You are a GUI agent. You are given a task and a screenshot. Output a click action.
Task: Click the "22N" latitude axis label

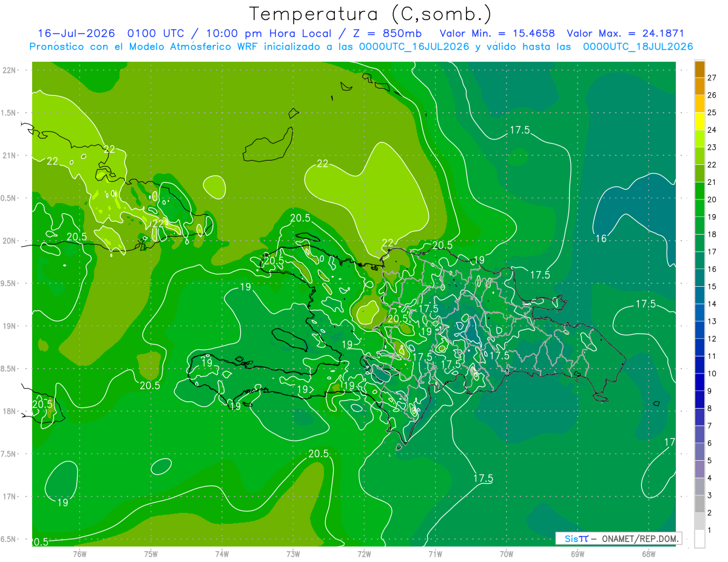coord(10,70)
